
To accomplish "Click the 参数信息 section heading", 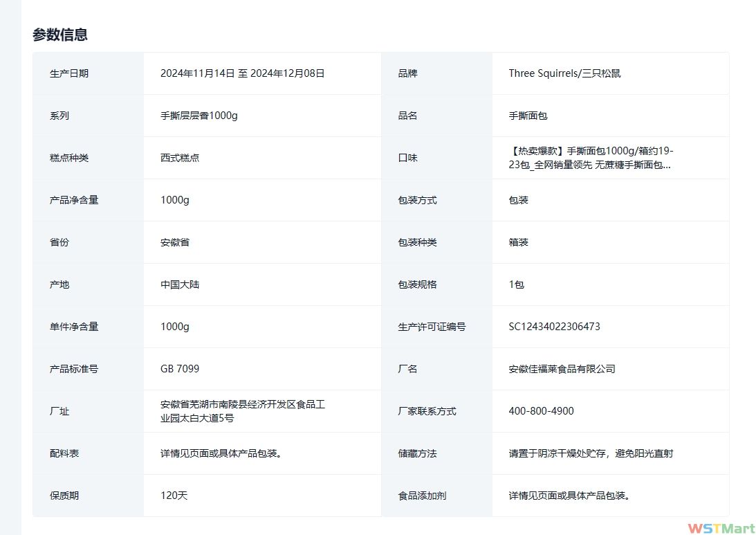I will pos(60,35).
